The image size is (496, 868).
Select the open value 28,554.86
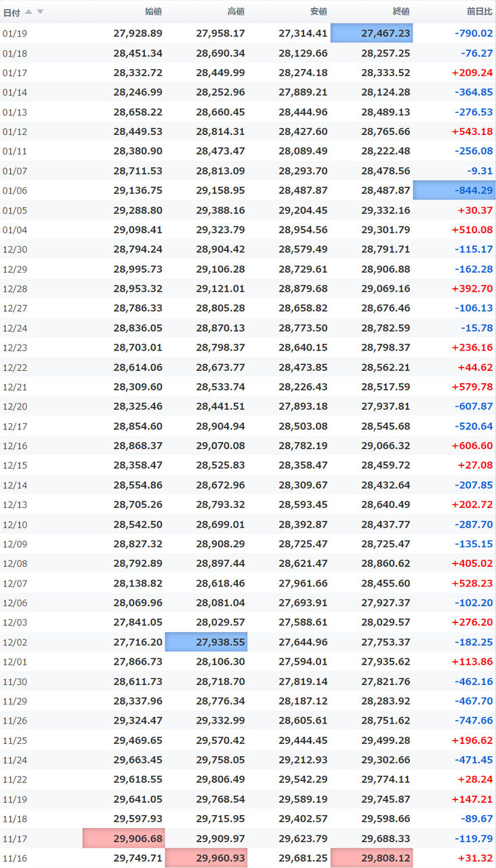tap(138, 486)
